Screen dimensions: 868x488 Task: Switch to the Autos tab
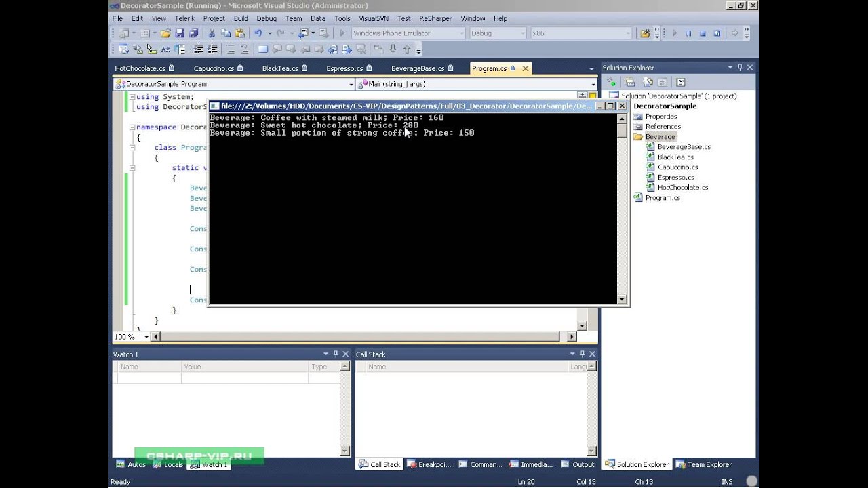point(131,464)
